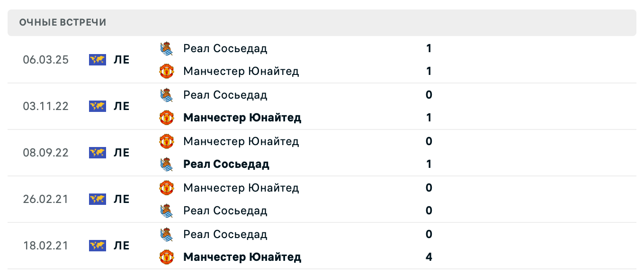Click Manchester United crest in 03.11.22 match

pos(166,118)
